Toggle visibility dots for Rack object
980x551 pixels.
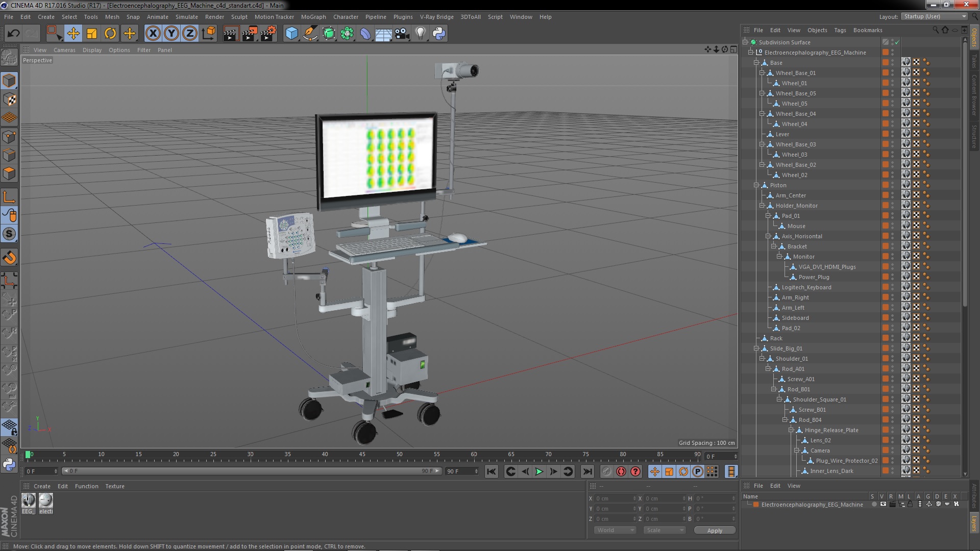click(x=893, y=338)
